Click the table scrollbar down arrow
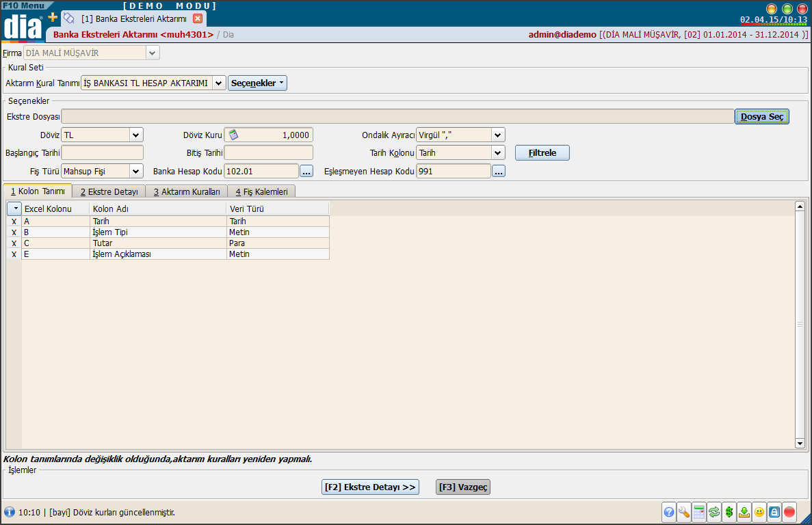The width and height of the screenshot is (812, 525). click(800, 443)
